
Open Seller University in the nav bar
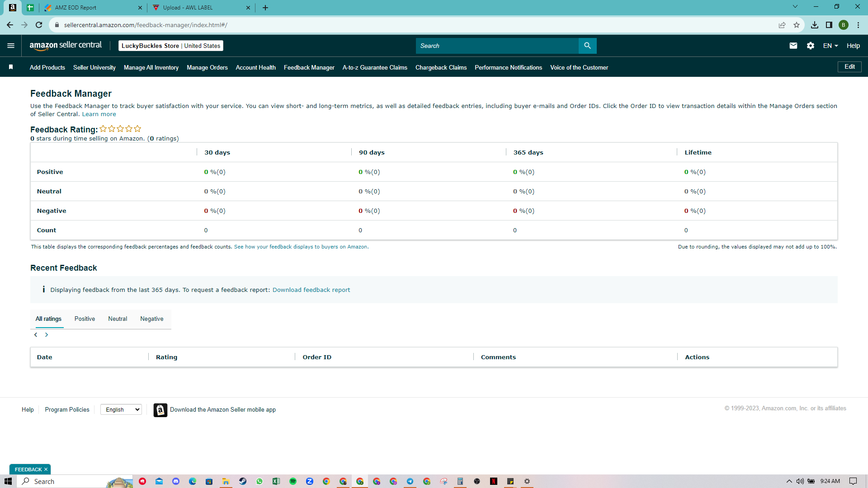pyautogui.click(x=94, y=67)
